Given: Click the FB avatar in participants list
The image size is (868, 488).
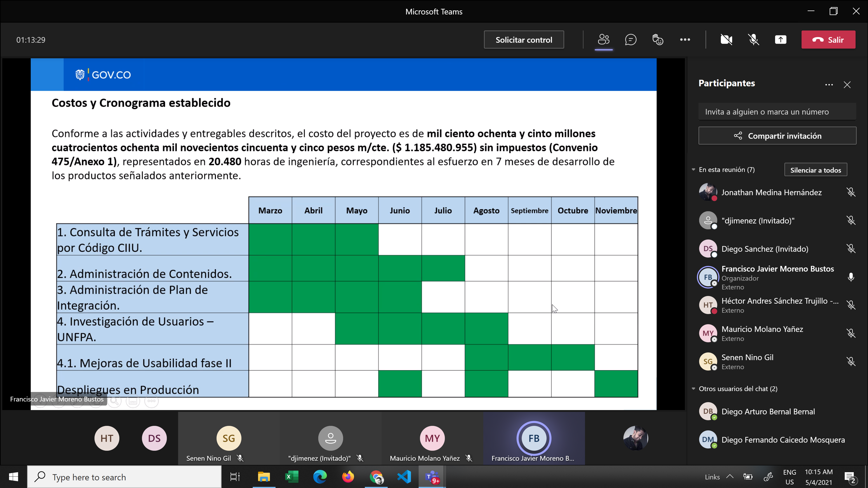Looking at the screenshot, I should (x=708, y=277).
